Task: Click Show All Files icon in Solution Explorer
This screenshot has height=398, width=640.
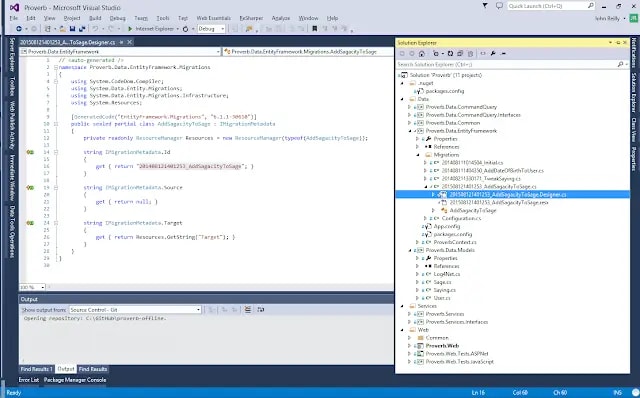Action: (x=470, y=53)
